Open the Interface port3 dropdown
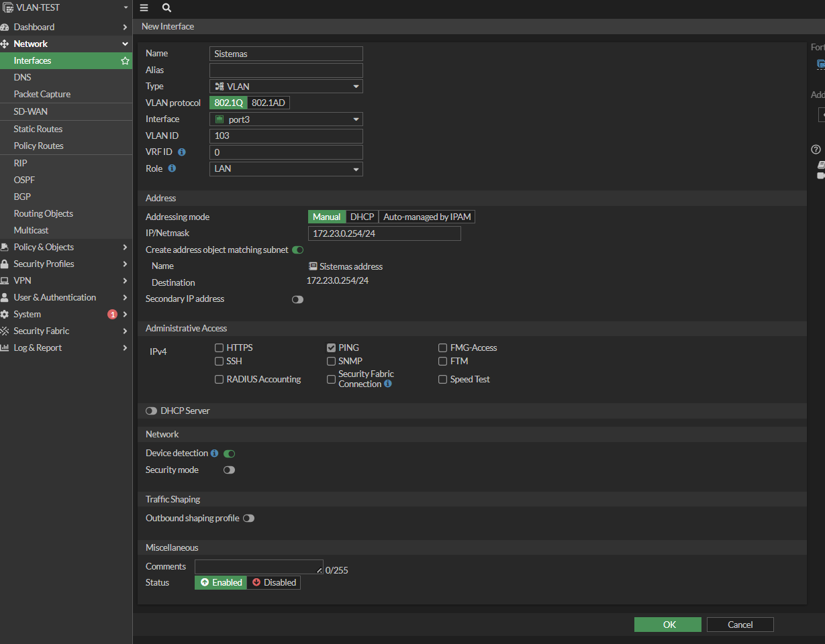The image size is (825, 644). 286,119
